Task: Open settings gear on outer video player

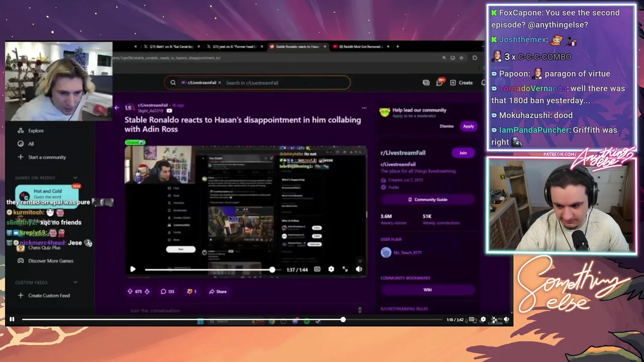Action: [x=484, y=319]
